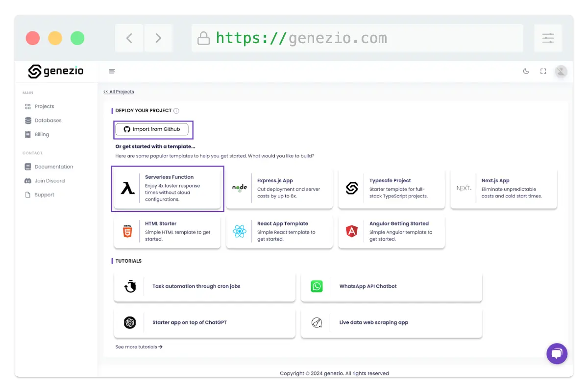Image resolution: width=588 pixels, height=392 pixels.
Task: Click the Support file icon
Action: (28, 195)
